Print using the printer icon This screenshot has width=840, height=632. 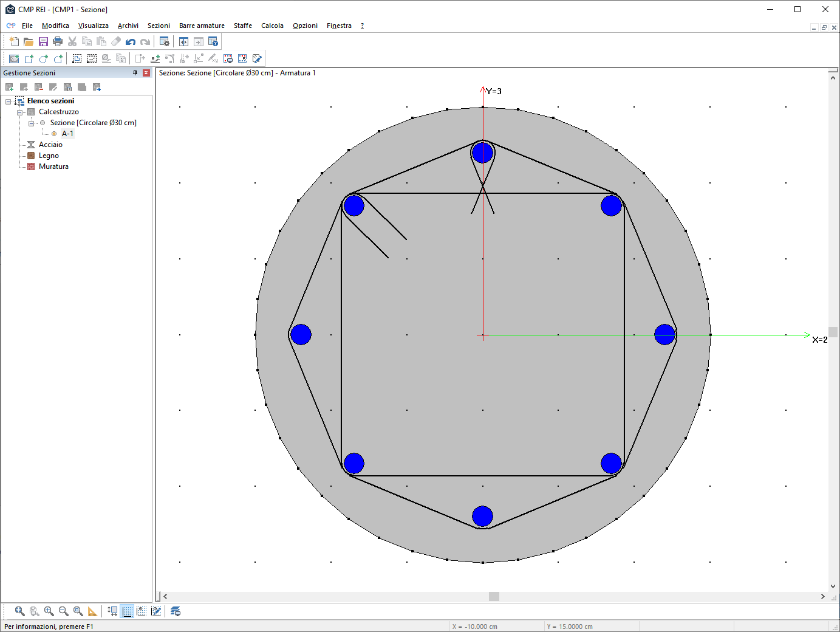click(58, 41)
